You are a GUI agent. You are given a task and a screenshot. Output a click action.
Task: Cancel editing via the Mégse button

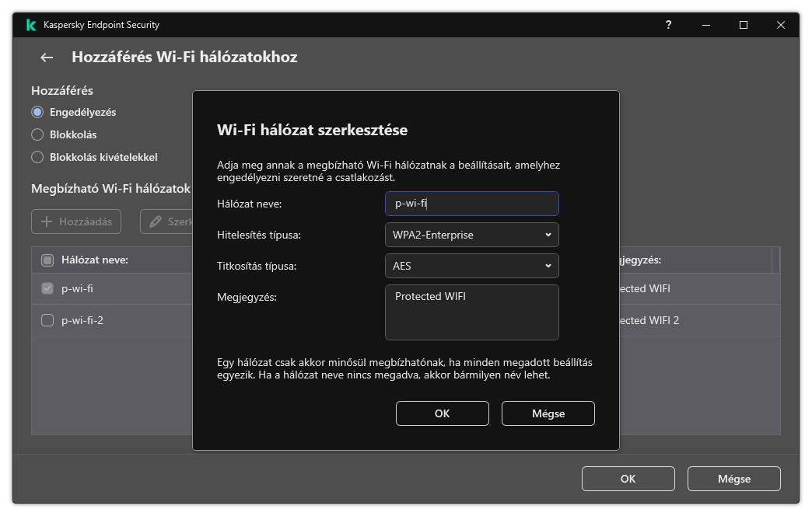[x=548, y=413]
